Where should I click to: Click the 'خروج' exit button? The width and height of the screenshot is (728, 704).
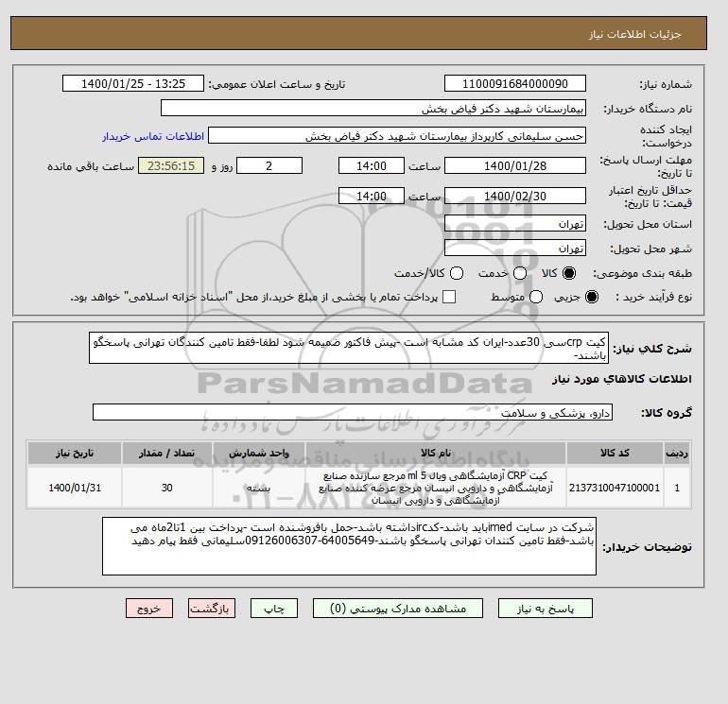coord(149,608)
